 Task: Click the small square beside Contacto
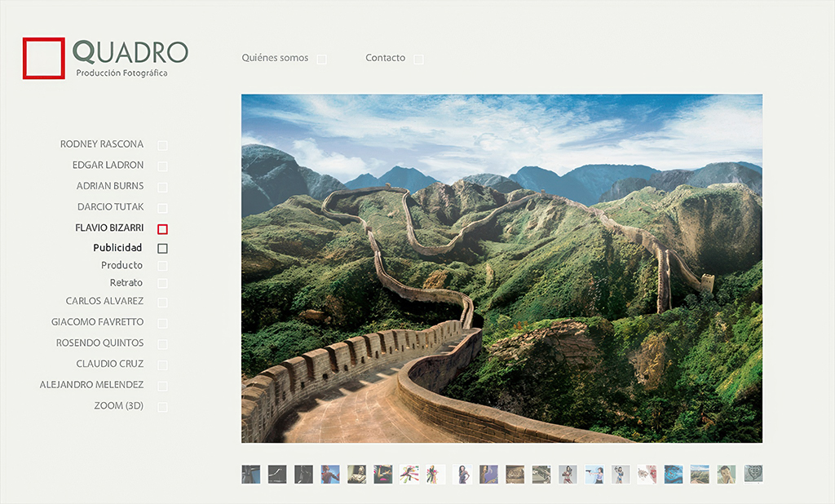418,60
